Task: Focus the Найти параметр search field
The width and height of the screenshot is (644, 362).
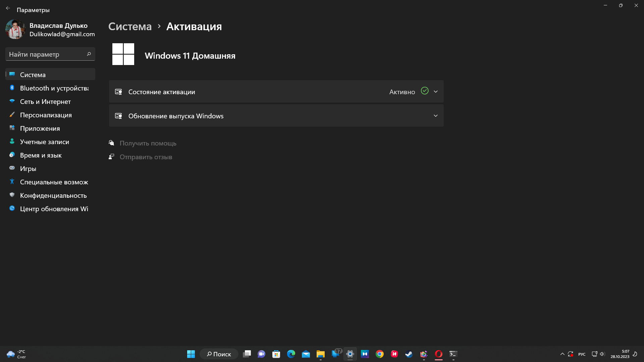Action: pyautogui.click(x=50, y=54)
